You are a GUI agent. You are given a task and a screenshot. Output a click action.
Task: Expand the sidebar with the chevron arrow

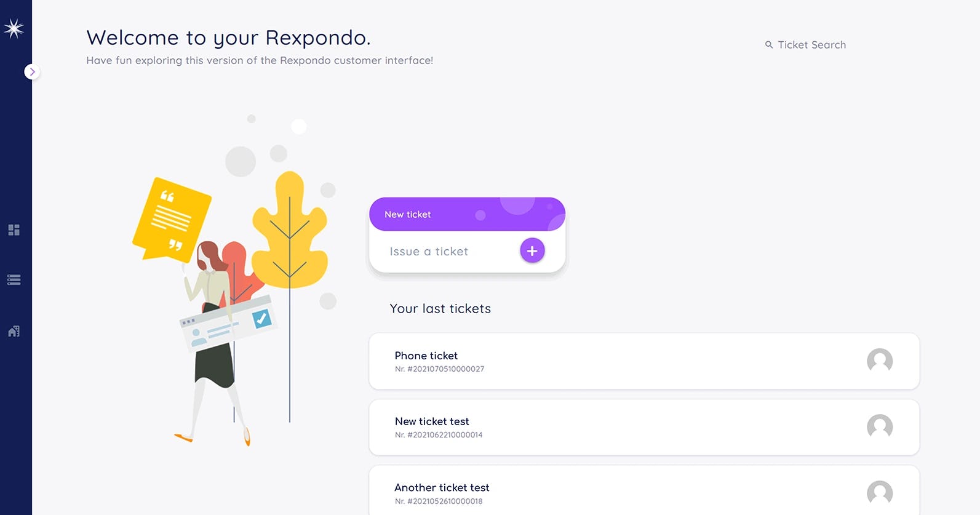tap(32, 72)
